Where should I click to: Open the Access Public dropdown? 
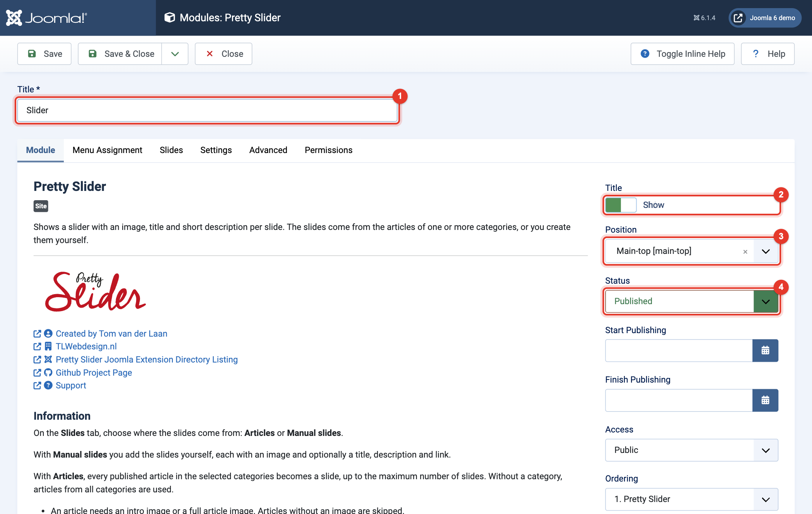click(x=692, y=450)
